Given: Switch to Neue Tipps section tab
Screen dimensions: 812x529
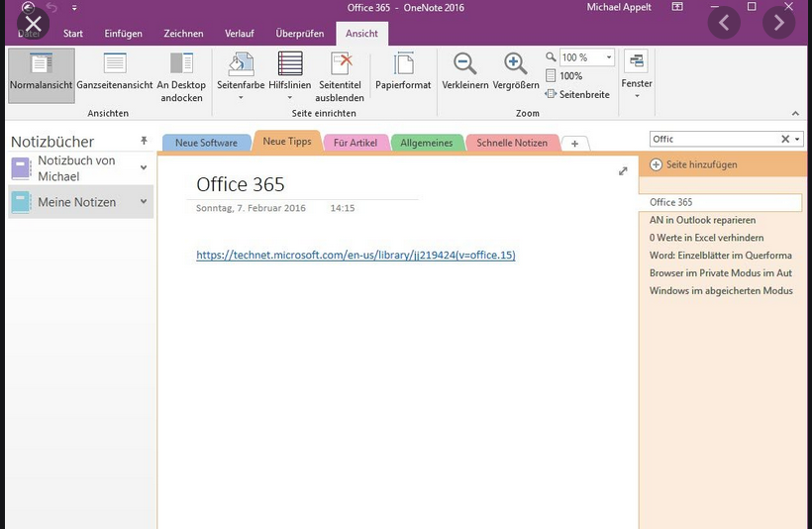Looking at the screenshot, I should pyautogui.click(x=287, y=141).
